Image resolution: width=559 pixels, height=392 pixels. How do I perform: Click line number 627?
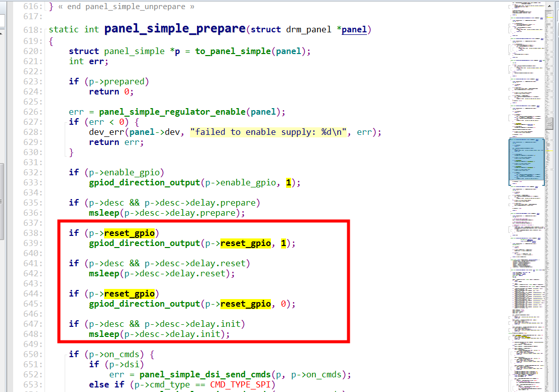pyautogui.click(x=32, y=122)
